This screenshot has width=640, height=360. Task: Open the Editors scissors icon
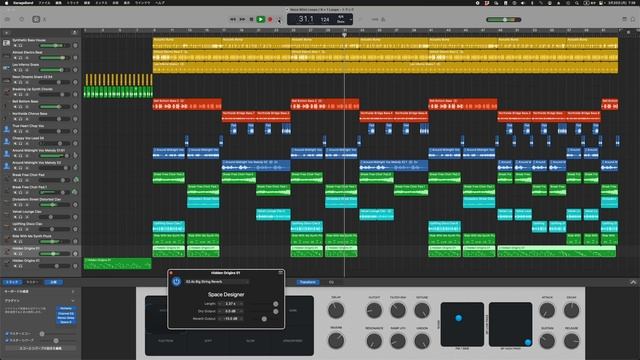pos(44,19)
